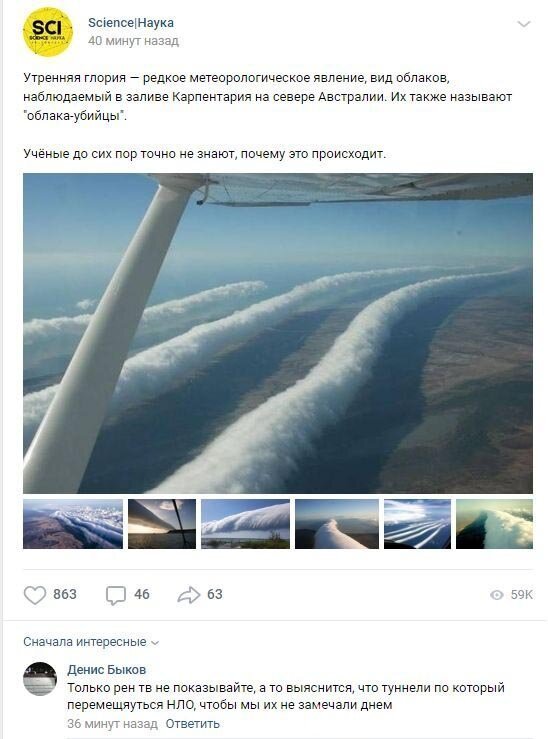Open fifth thumbnail with parallel cloud stripes

point(417,524)
